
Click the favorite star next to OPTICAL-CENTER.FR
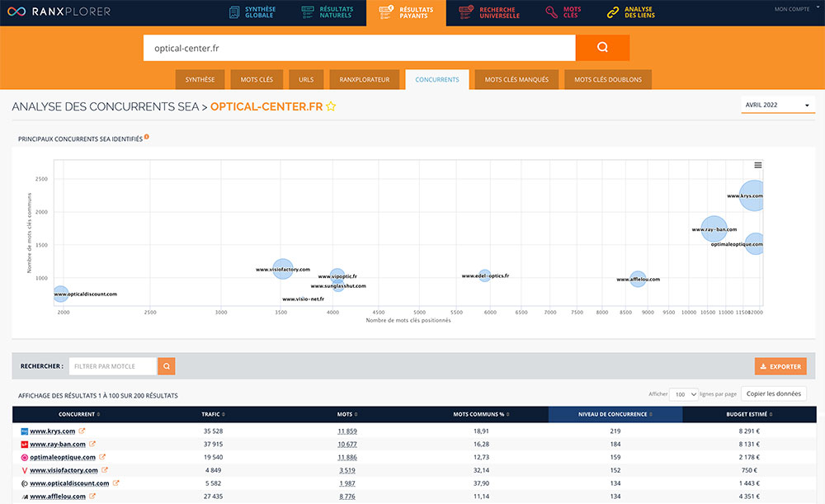pyautogui.click(x=331, y=106)
